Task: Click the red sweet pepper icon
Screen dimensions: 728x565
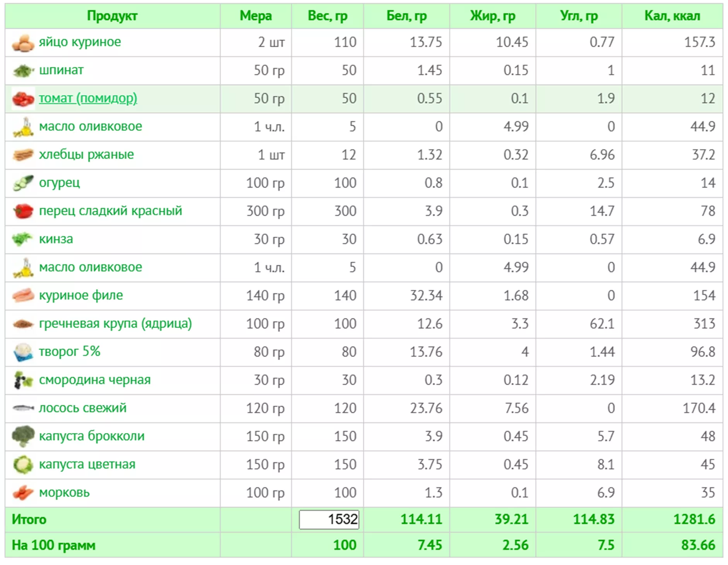Action: coord(23,212)
